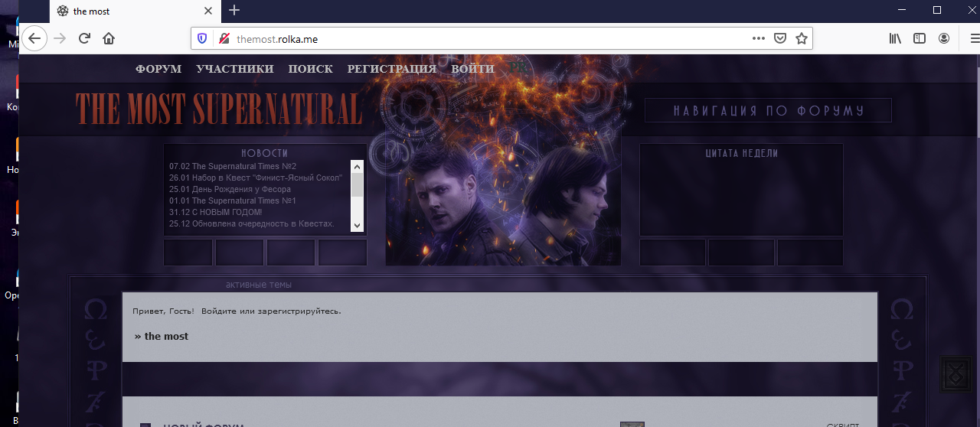Go to ПОИСК search page
Image resolution: width=980 pixels, height=427 pixels.
[310, 69]
